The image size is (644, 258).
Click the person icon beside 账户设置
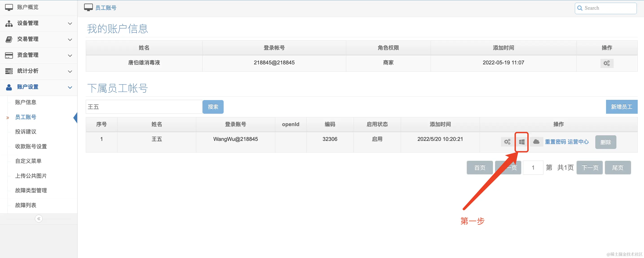[x=9, y=87]
